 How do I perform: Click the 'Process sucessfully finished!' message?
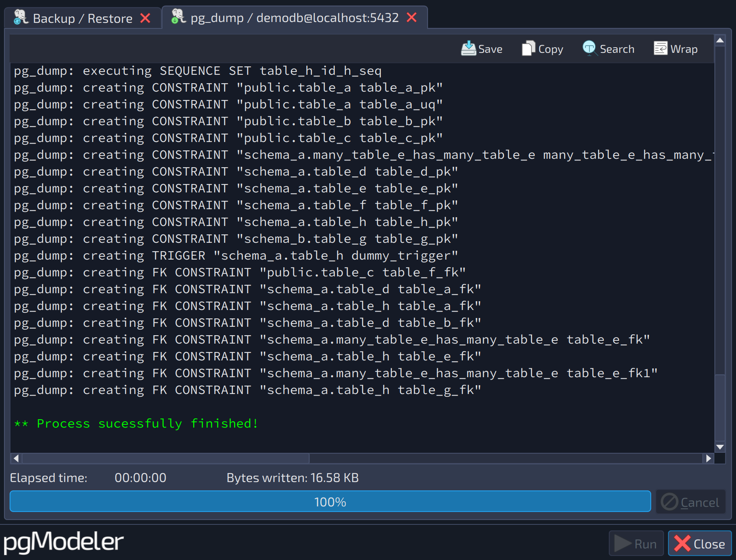136,423
